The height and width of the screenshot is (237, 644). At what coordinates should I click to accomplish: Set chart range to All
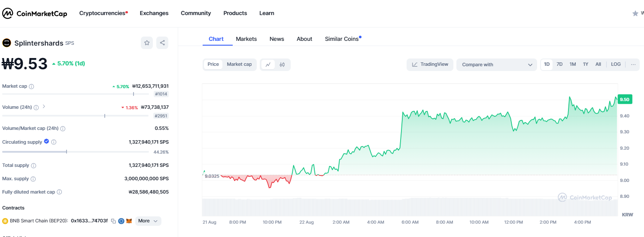pyautogui.click(x=598, y=65)
